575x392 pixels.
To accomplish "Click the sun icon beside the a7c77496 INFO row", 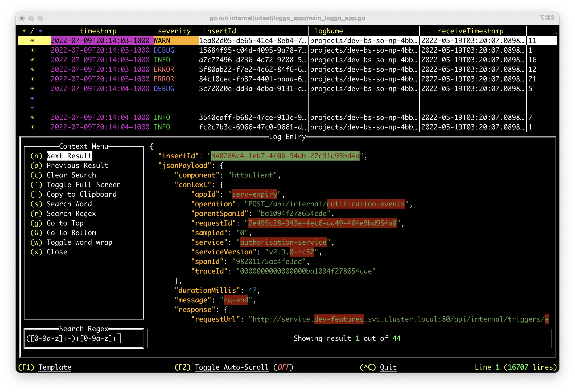I will 32,60.
